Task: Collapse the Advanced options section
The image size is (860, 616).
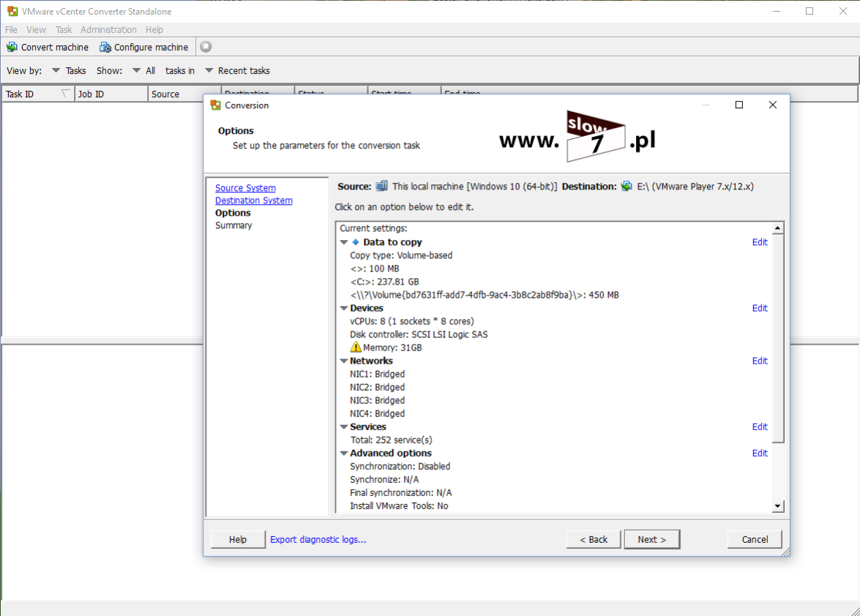Action: [344, 454]
